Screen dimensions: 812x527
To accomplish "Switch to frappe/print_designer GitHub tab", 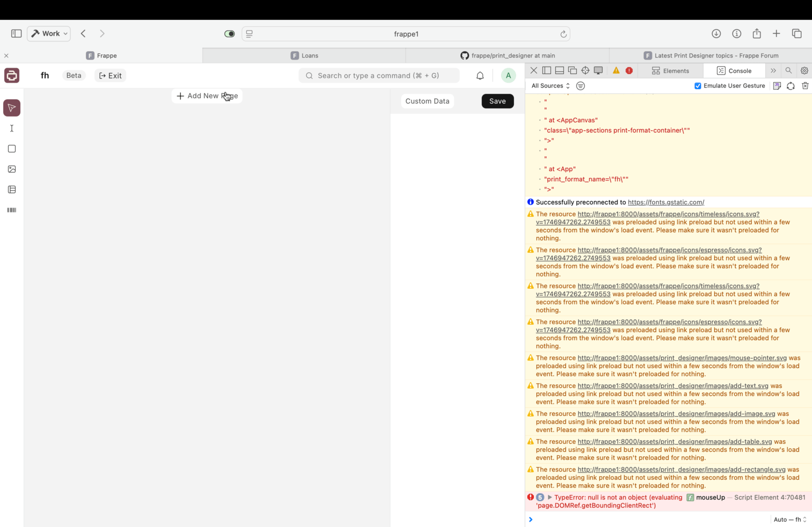I will click(508, 55).
